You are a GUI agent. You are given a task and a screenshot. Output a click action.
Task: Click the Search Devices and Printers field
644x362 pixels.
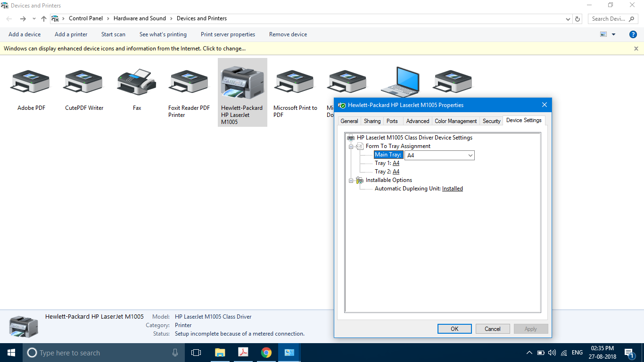[612, 19]
